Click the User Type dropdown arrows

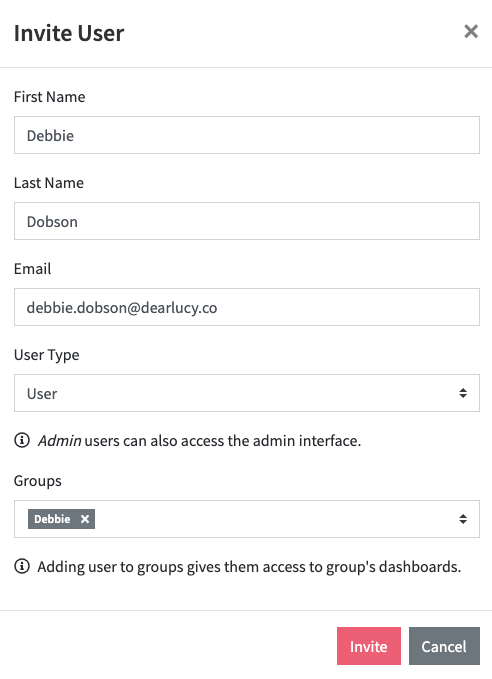[x=463, y=393]
